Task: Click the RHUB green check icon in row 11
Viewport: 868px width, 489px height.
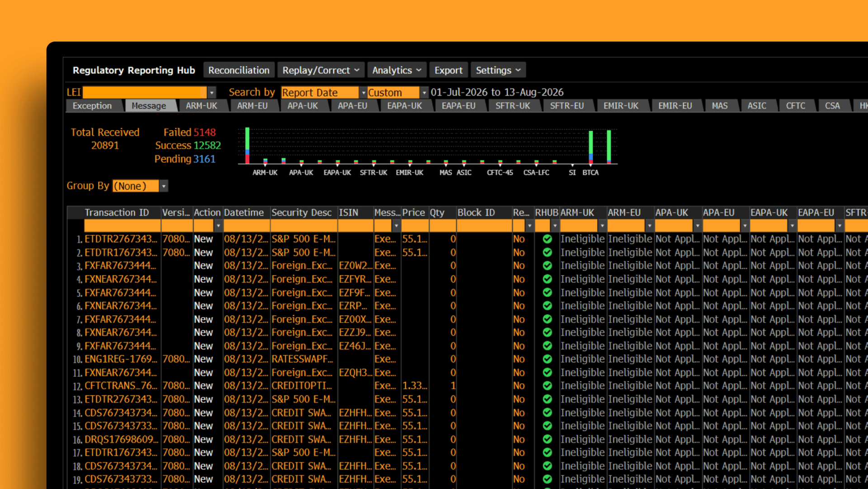Action: point(547,373)
